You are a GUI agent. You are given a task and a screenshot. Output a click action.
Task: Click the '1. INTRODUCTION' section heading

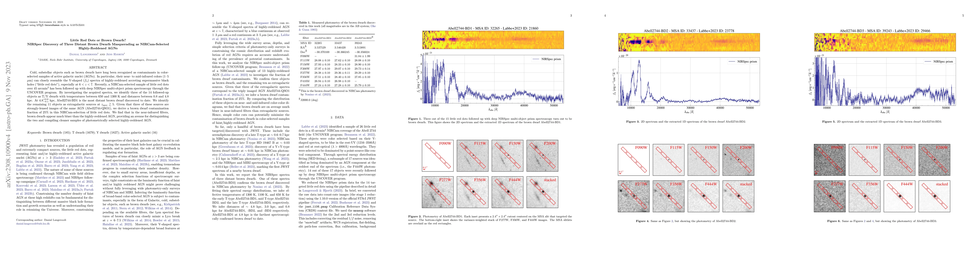point(55,141)
